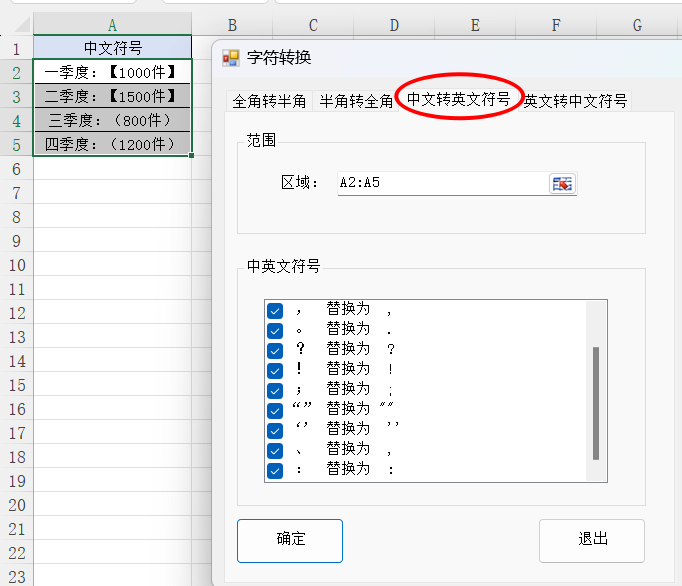The height and width of the screenshot is (586, 682).
Task: Click cell A1 containing 中文符号
Action: [112, 47]
